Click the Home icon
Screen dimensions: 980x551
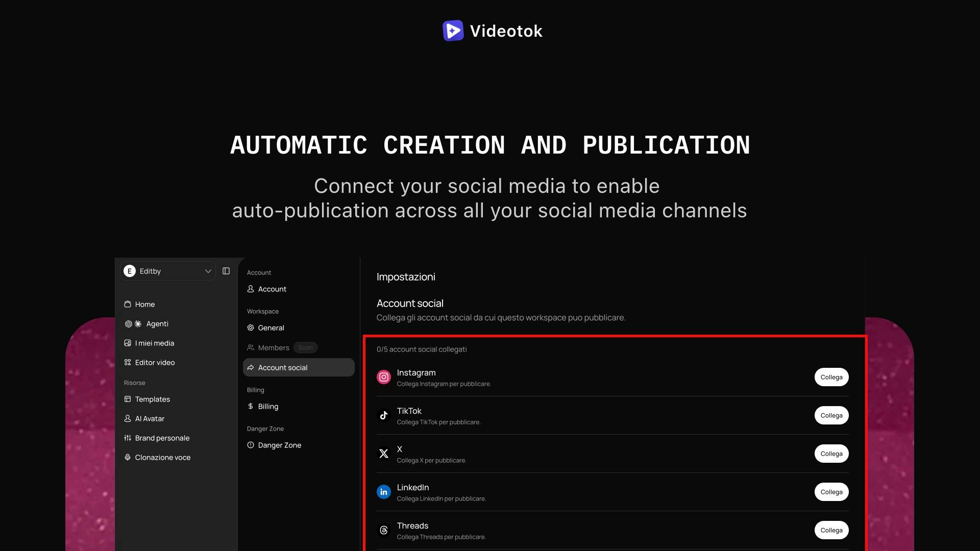point(128,304)
